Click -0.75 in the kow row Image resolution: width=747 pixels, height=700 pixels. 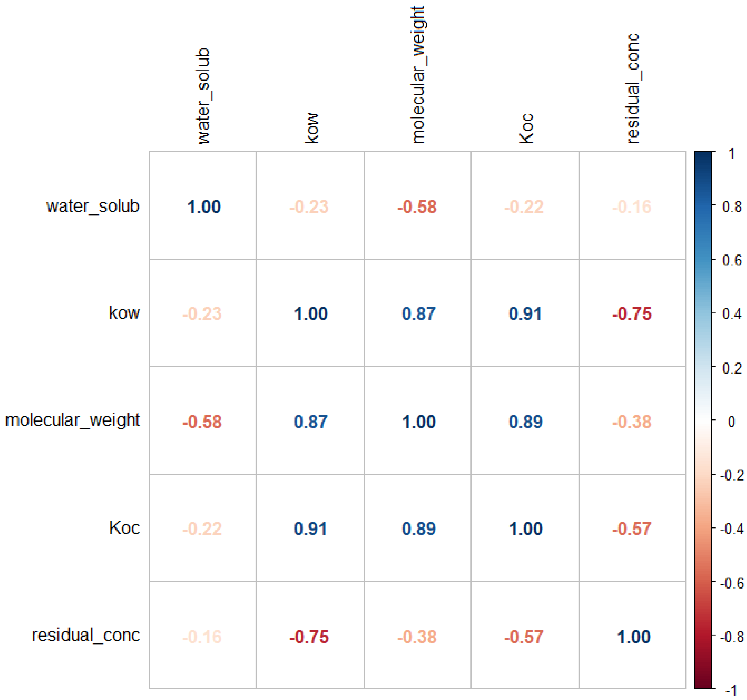click(x=632, y=314)
